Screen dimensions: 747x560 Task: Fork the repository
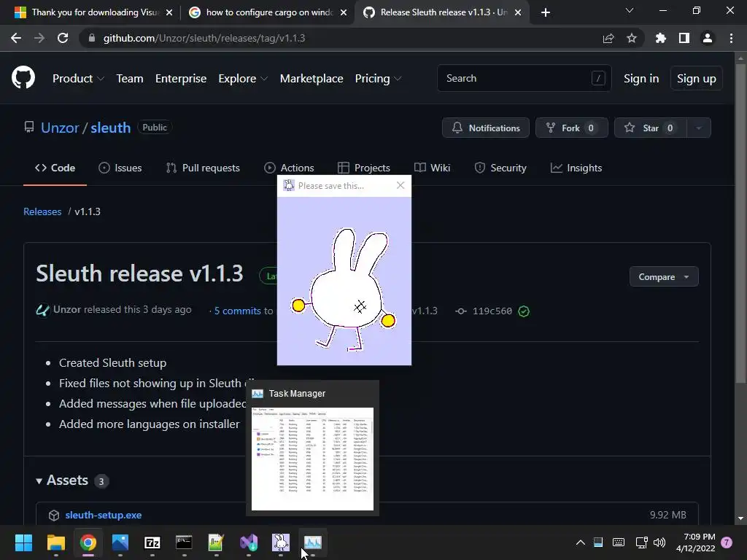pos(572,128)
